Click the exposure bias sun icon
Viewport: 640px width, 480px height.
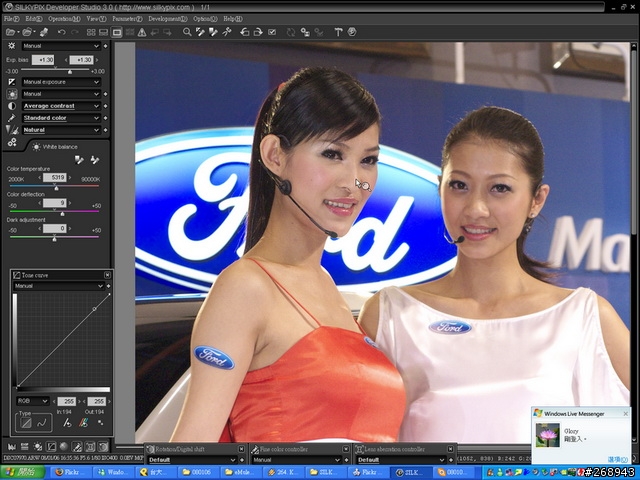11,46
